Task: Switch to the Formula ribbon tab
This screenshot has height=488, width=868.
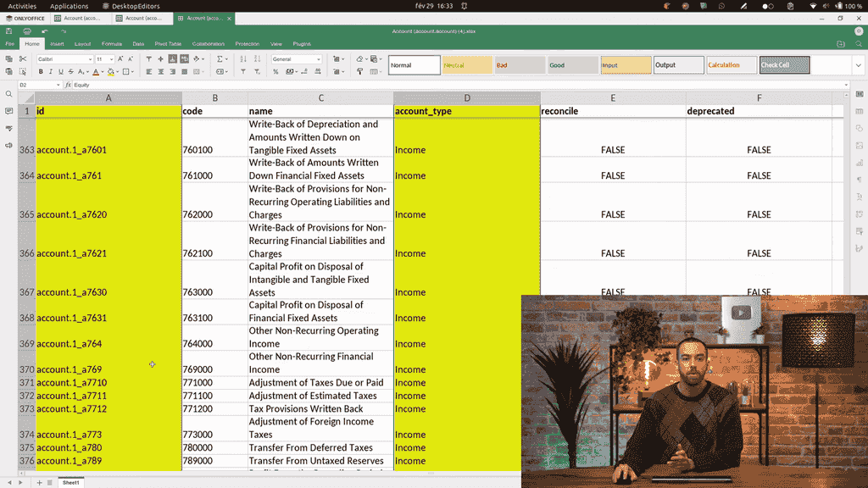Action: [111, 43]
